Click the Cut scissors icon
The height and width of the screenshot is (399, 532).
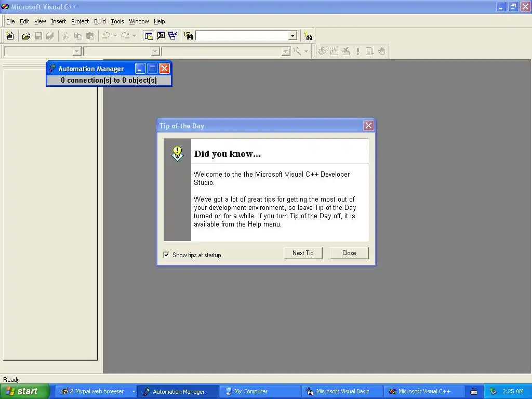point(65,36)
